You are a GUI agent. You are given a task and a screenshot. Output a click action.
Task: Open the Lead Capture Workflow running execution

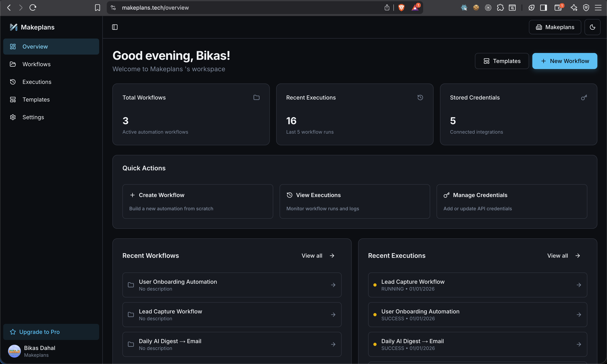pos(477,285)
